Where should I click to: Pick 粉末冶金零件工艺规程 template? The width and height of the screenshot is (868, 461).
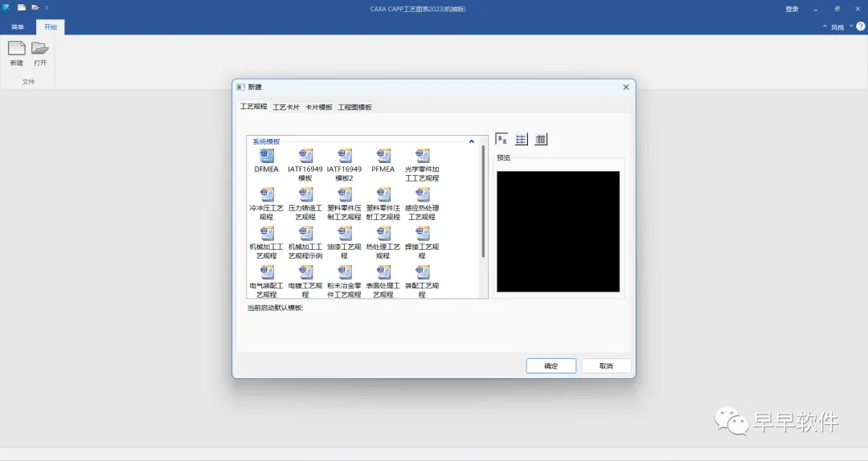tap(344, 281)
